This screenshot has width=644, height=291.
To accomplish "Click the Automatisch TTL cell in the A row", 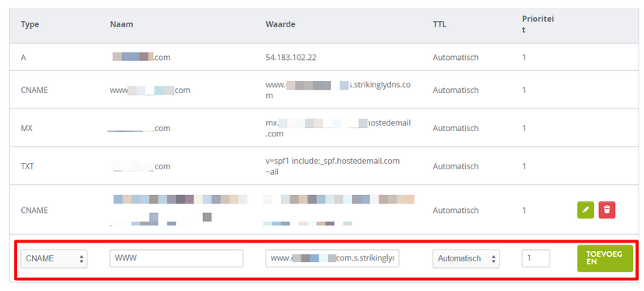I will [455, 58].
